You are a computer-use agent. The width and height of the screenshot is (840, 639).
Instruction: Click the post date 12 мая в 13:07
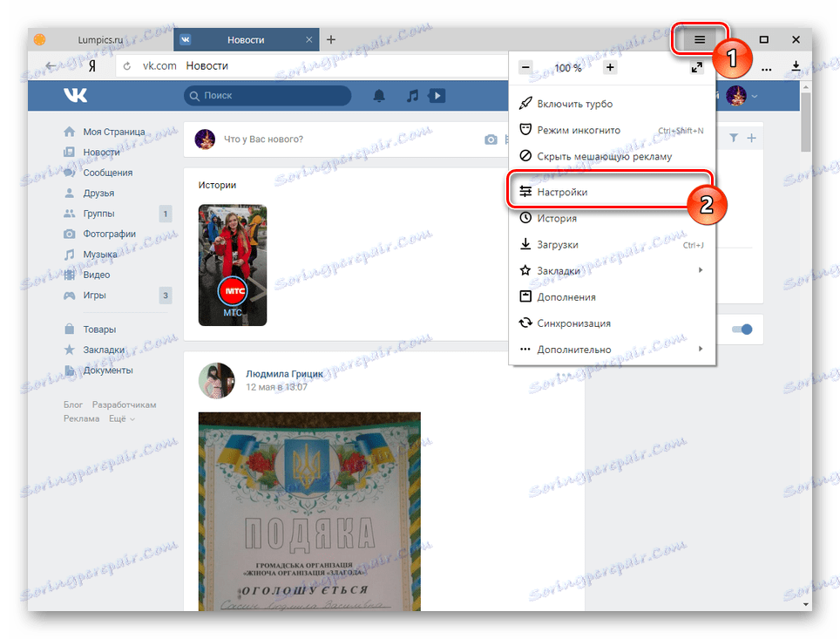(276, 387)
